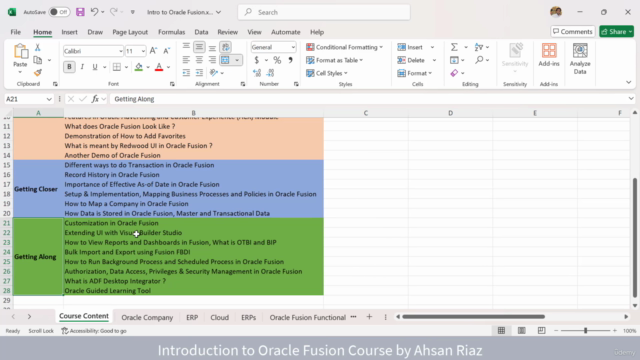
Task: Increase font size with the large A icon
Action: (x=153, y=51)
